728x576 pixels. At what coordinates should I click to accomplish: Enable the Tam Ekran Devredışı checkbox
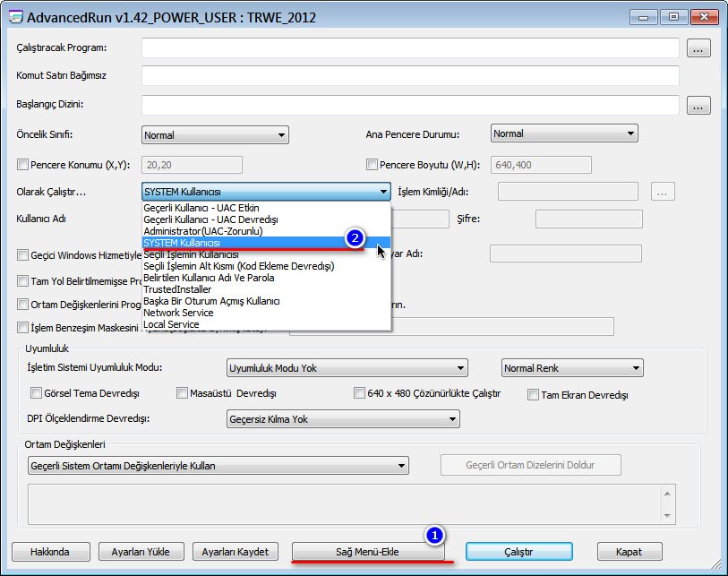click(x=533, y=395)
